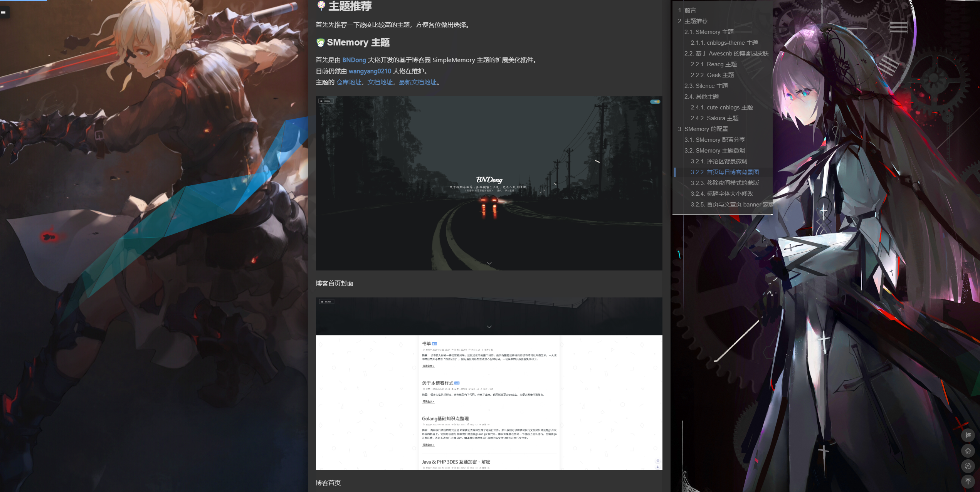The image size is (980, 492).
Task: Open the 文档地址 documentation link
Action: [x=380, y=82]
